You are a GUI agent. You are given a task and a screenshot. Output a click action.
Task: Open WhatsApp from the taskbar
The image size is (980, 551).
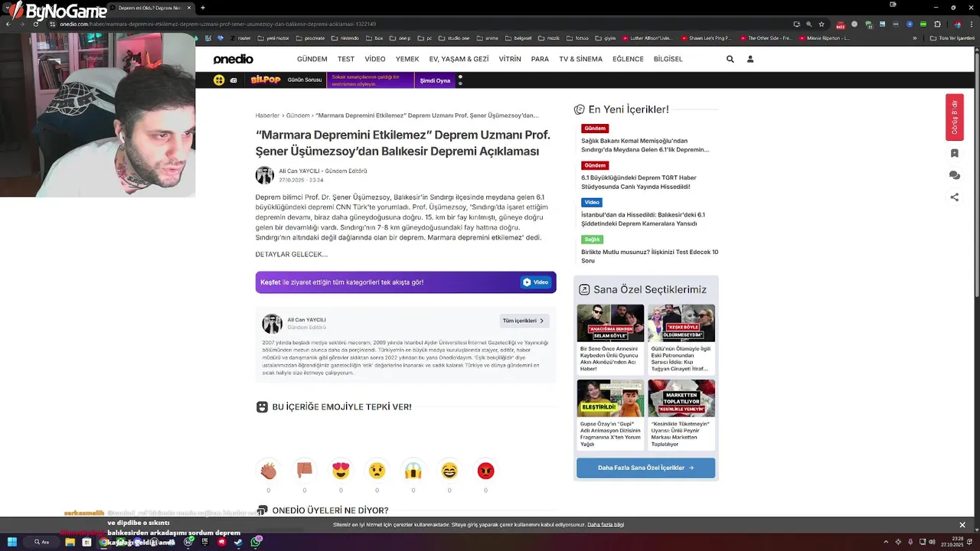[x=256, y=542]
